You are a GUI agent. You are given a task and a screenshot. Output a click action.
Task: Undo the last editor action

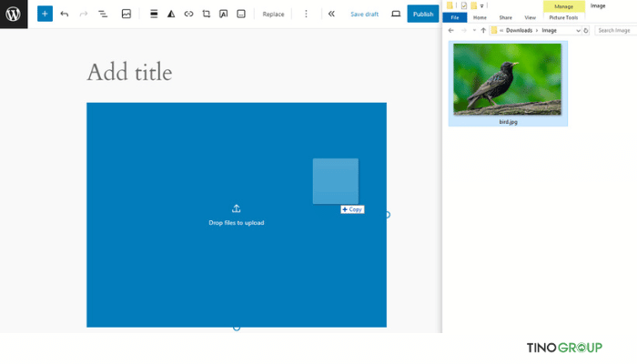(65, 14)
